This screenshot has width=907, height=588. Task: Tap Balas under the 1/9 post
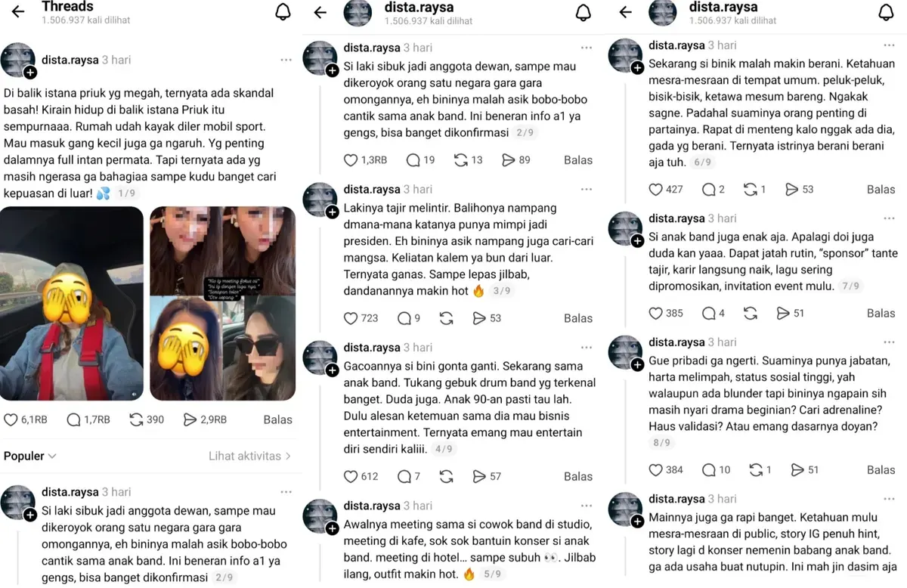click(277, 419)
